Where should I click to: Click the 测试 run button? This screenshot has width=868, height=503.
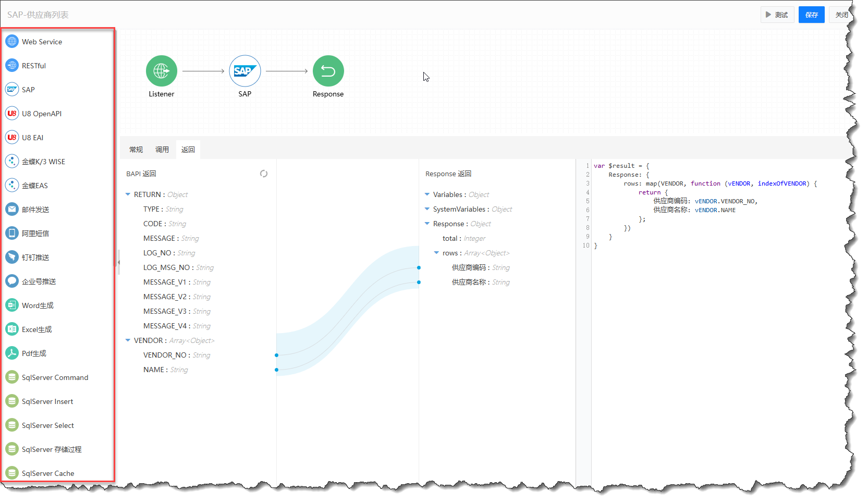coord(777,15)
